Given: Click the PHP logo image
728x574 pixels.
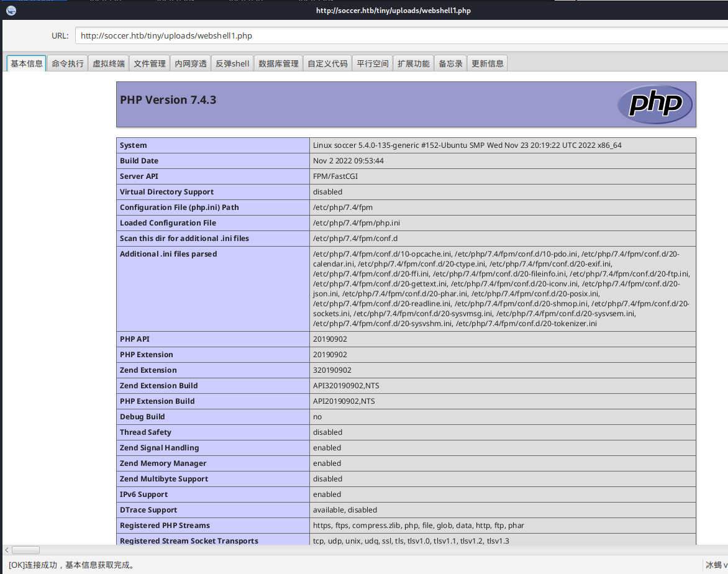Looking at the screenshot, I should coord(654,104).
